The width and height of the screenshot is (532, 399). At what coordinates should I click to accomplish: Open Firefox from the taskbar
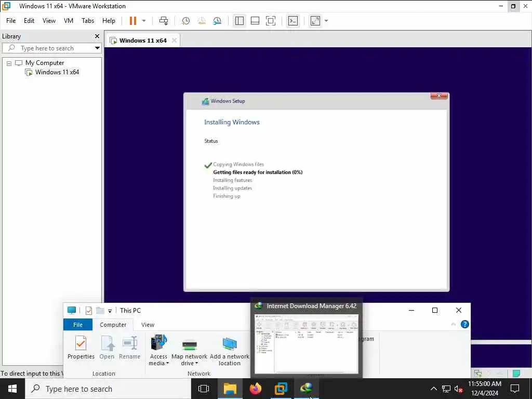(x=256, y=389)
